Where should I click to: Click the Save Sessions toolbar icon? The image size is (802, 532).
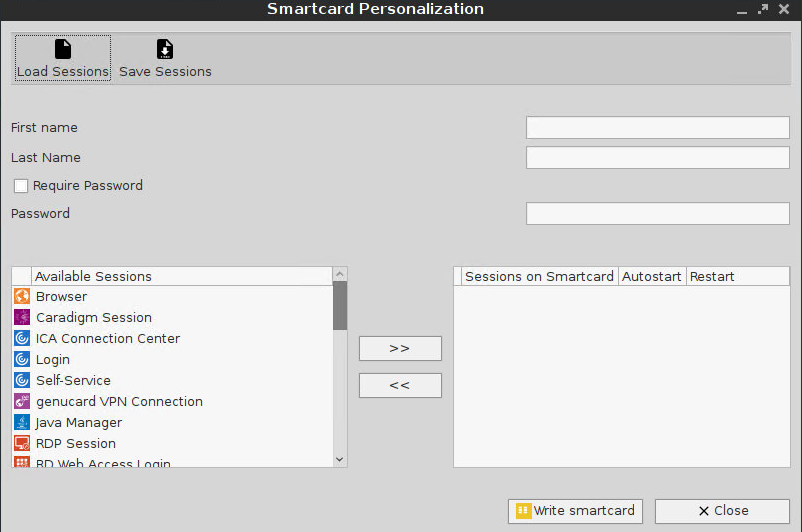click(x=165, y=49)
